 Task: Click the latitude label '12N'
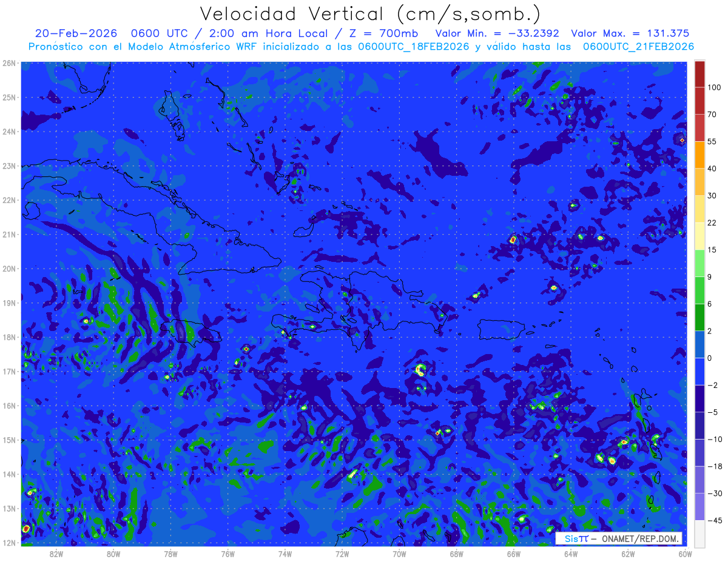point(9,543)
